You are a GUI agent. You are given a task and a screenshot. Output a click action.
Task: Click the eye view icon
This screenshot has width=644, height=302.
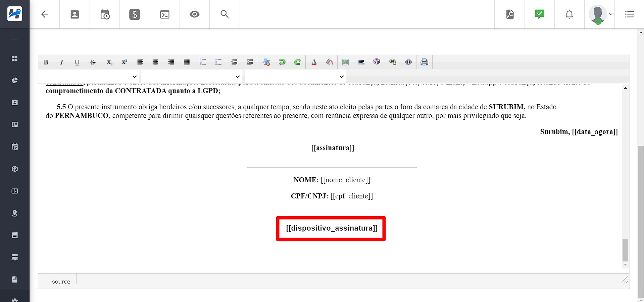[195, 14]
